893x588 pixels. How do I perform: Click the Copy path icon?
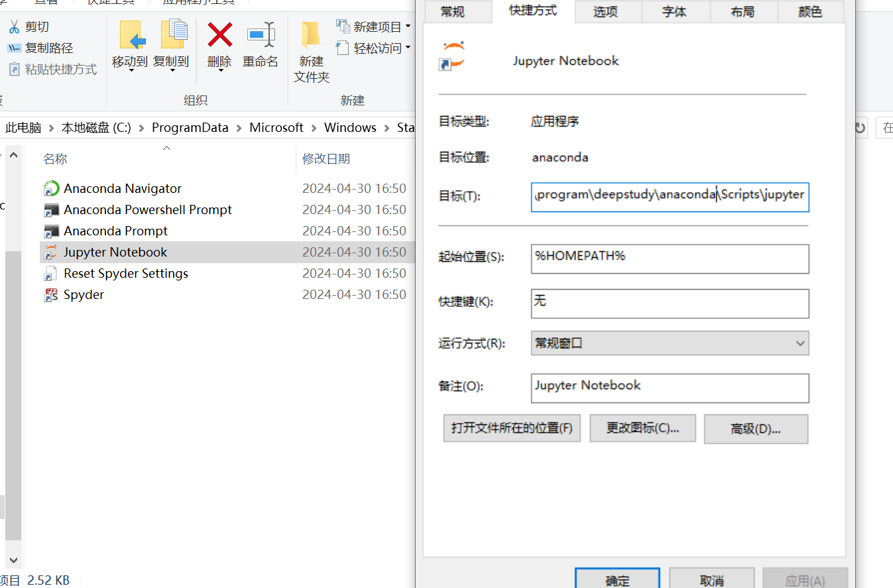click(x=14, y=48)
